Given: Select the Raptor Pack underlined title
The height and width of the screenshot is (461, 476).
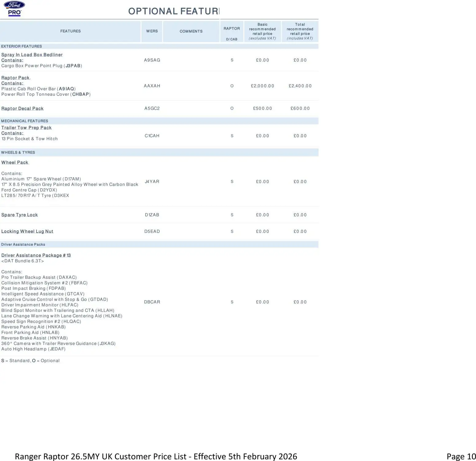Looking at the screenshot, I should [15, 78].
